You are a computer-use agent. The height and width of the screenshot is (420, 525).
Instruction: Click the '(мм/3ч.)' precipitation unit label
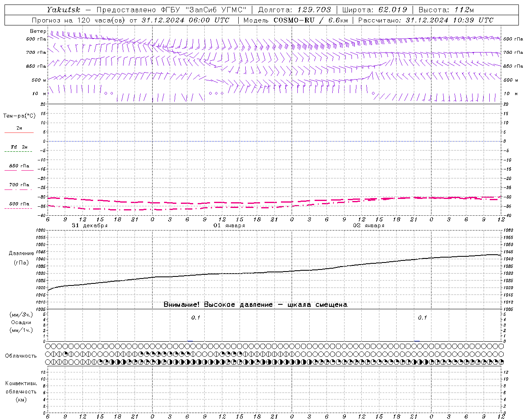coord(21,315)
